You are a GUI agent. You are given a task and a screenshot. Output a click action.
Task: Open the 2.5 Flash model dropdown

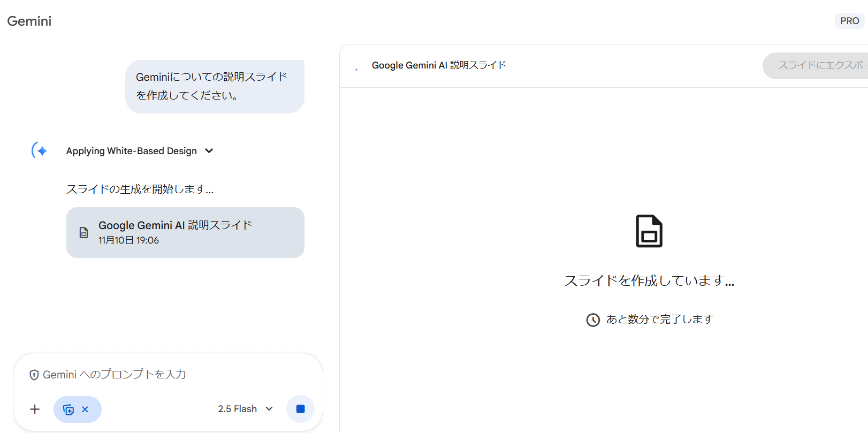246,409
